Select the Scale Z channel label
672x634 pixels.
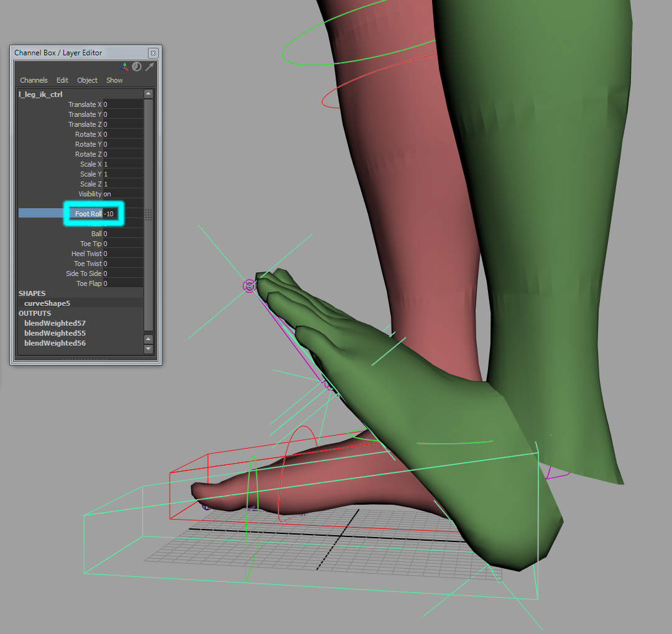pos(91,184)
